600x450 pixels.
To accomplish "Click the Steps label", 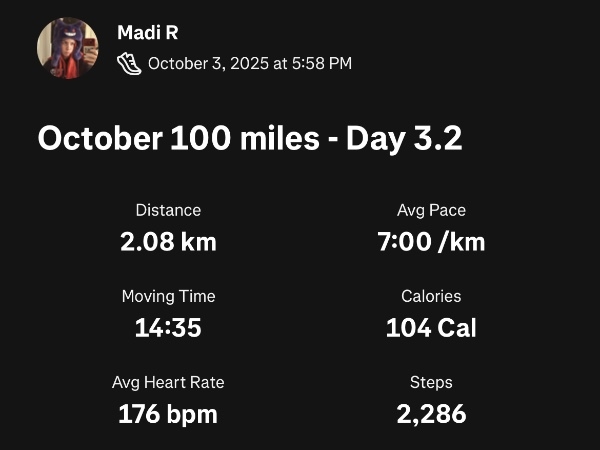I will [431, 382].
